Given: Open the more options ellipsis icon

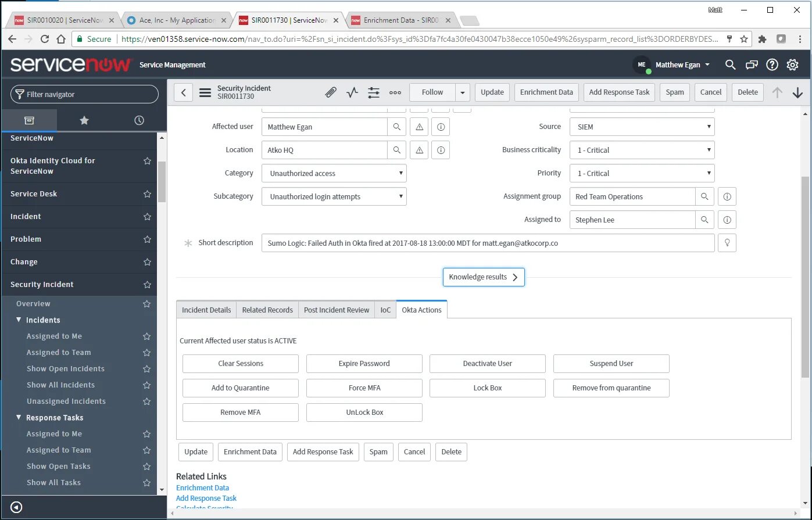Looking at the screenshot, I should tap(395, 92).
